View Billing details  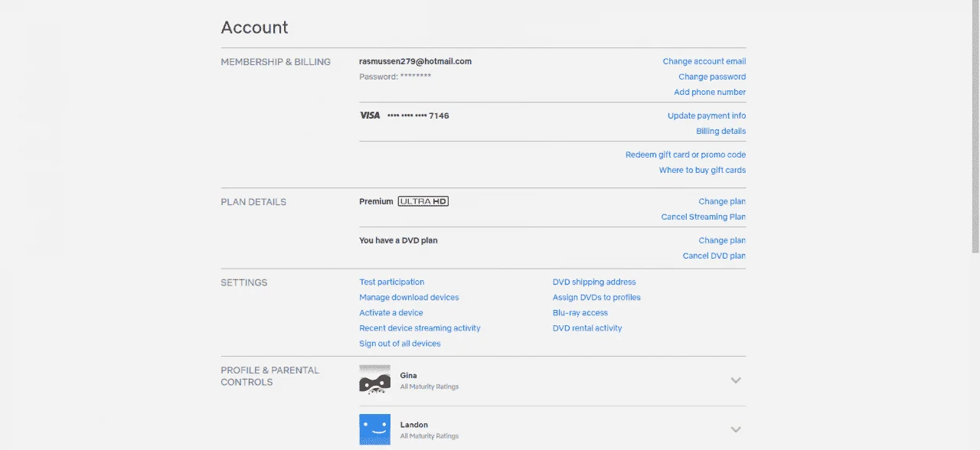(x=720, y=131)
